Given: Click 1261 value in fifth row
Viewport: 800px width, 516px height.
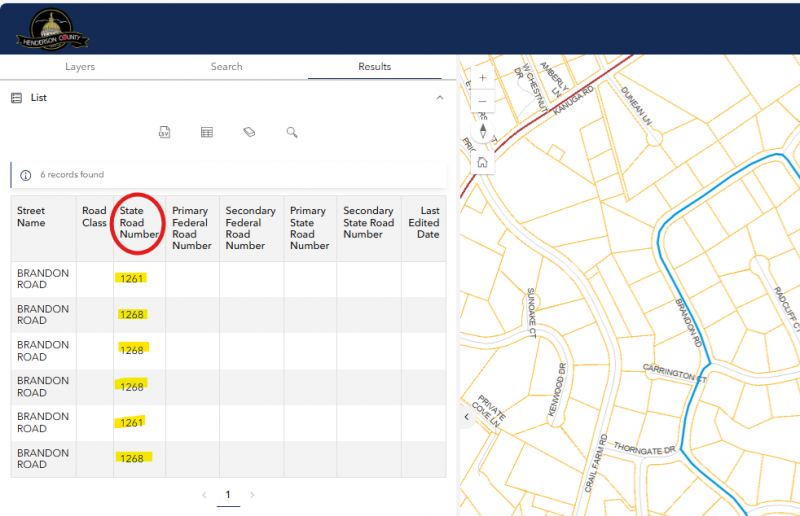Looking at the screenshot, I should pos(132,423).
